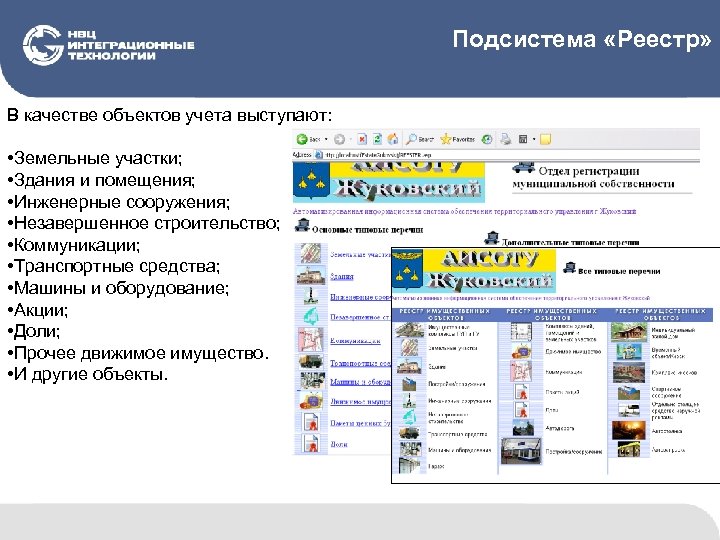Click car icon beside Отдел регистрации heading
Viewport: 720px width, 540px height.
pyautogui.click(x=523, y=168)
